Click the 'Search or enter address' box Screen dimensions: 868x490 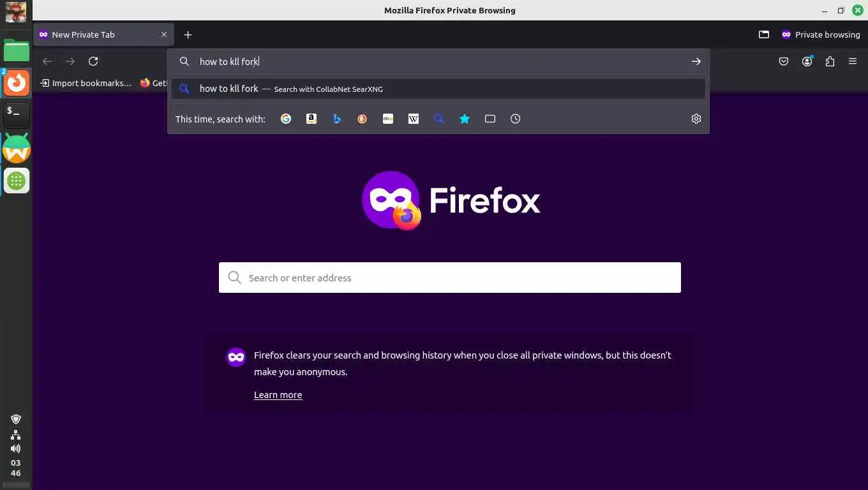pos(450,278)
